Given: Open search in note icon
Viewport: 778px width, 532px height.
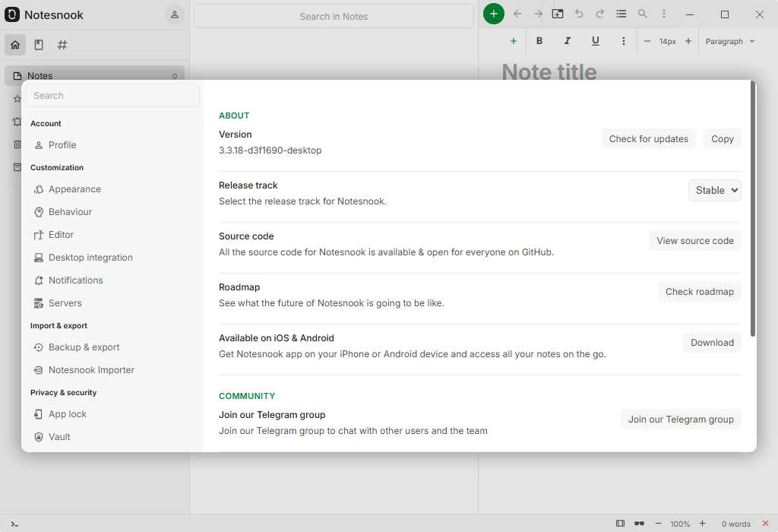Looking at the screenshot, I should pos(642,14).
